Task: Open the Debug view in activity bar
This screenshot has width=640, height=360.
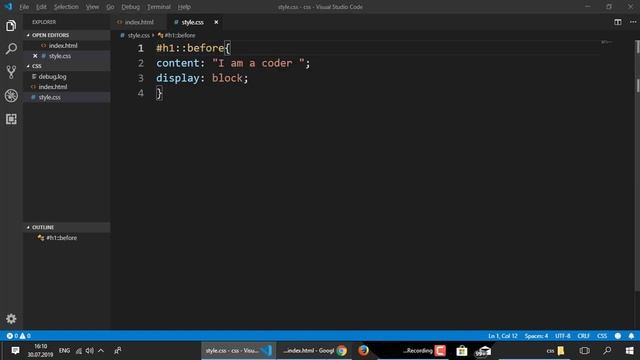Action: click(x=11, y=96)
